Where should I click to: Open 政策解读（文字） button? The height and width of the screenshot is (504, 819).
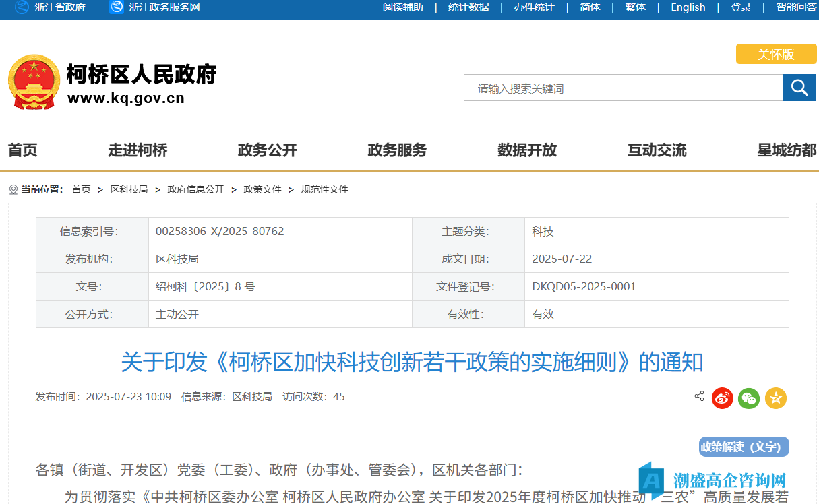(744, 447)
